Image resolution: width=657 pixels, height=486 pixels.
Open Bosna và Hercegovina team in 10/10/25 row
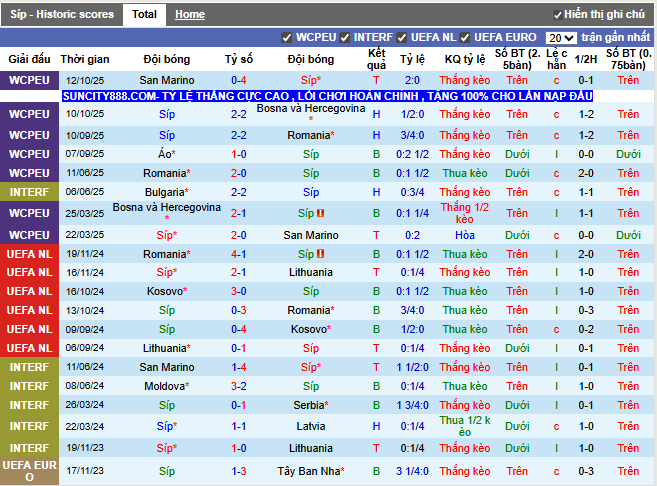tap(310, 109)
